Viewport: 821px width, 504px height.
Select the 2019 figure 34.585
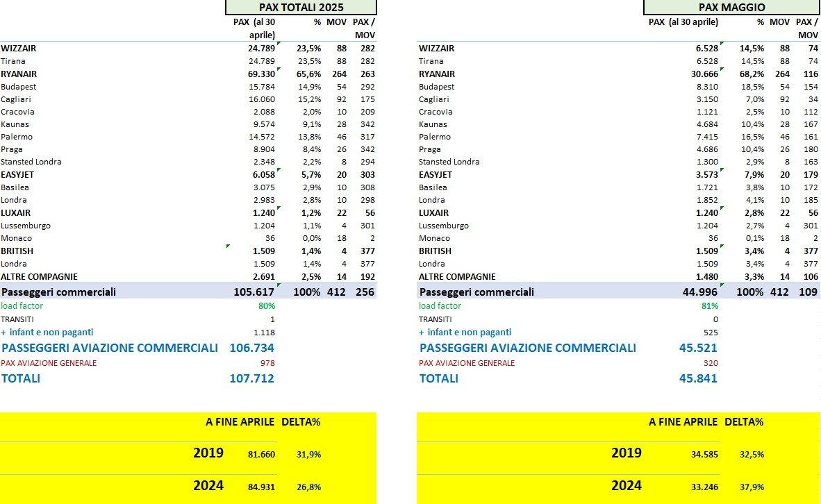point(705,454)
